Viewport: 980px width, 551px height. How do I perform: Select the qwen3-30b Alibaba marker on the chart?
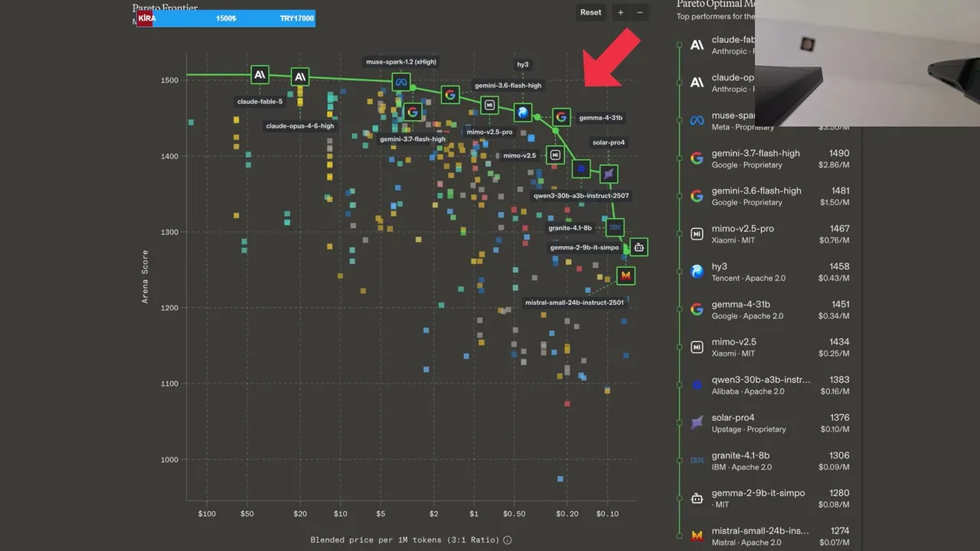pos(581,168)
